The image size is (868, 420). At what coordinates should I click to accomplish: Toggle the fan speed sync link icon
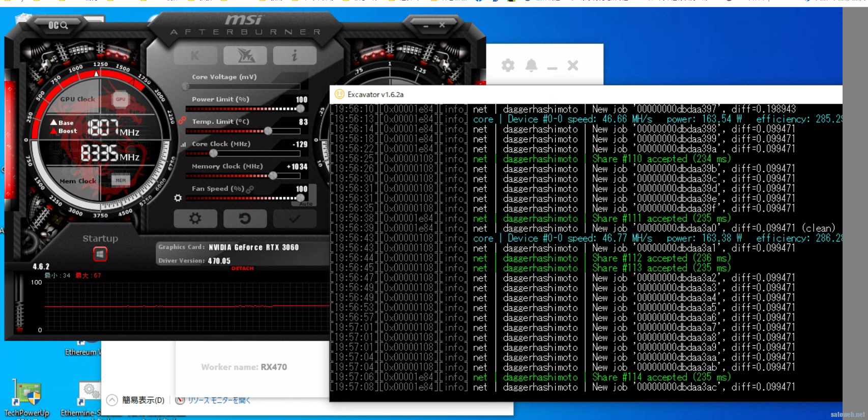tap(250, 189)
